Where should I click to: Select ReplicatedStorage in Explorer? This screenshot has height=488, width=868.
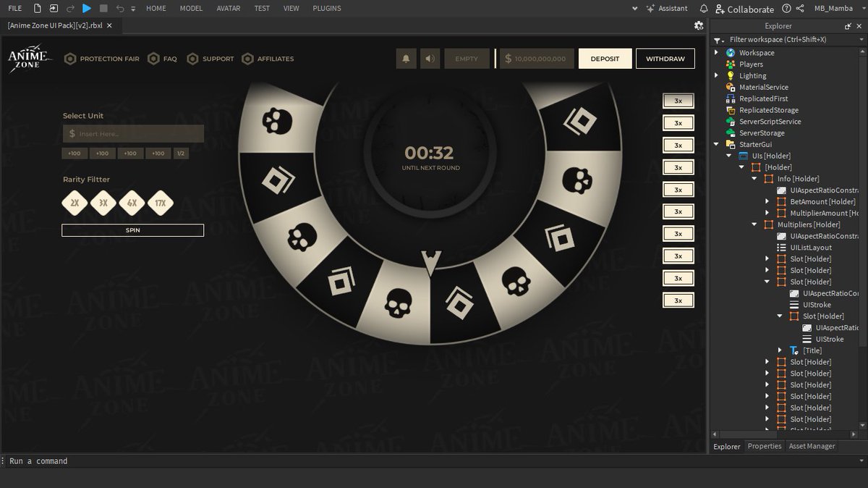(x=768, y=110)
